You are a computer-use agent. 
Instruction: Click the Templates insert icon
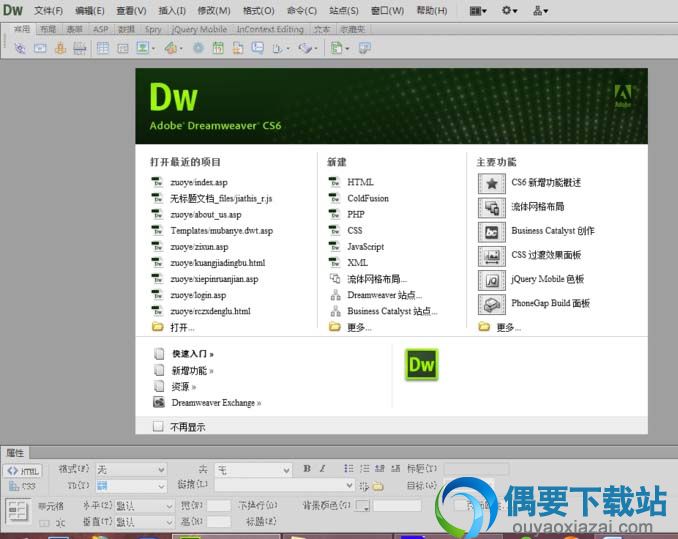point(337,48)
